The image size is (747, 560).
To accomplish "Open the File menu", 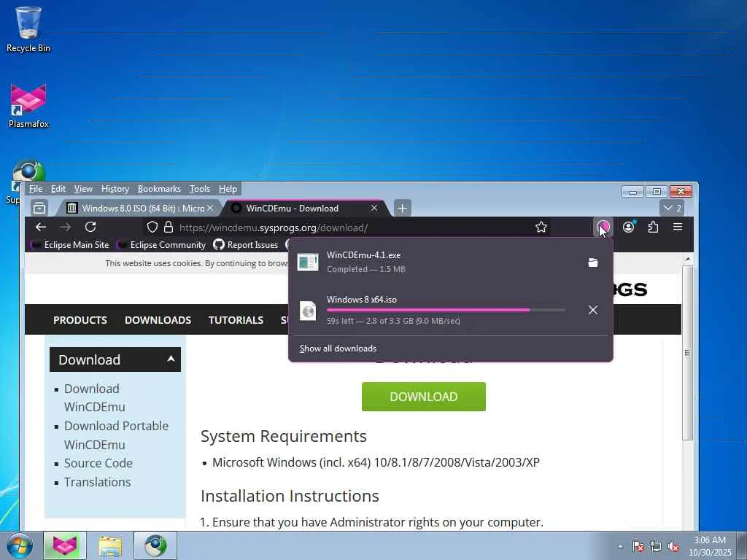I will point(35,189).
